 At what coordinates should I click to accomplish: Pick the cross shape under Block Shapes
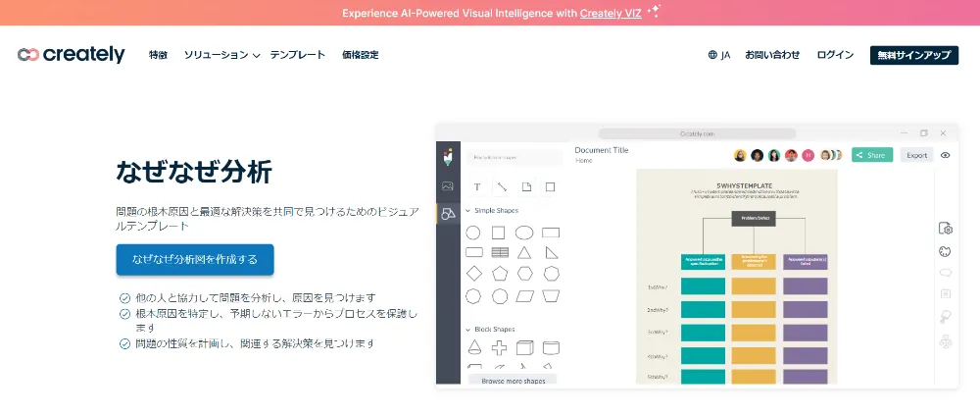(500, 347)
